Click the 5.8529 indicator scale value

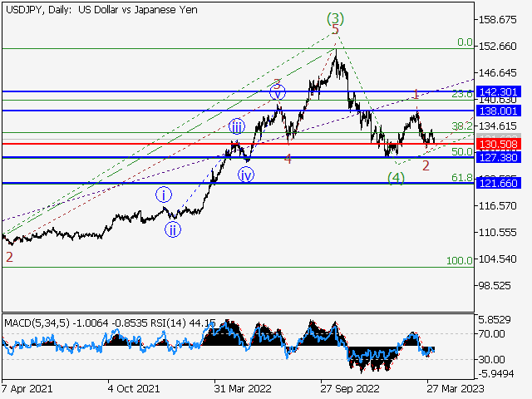tap(495, 319)
